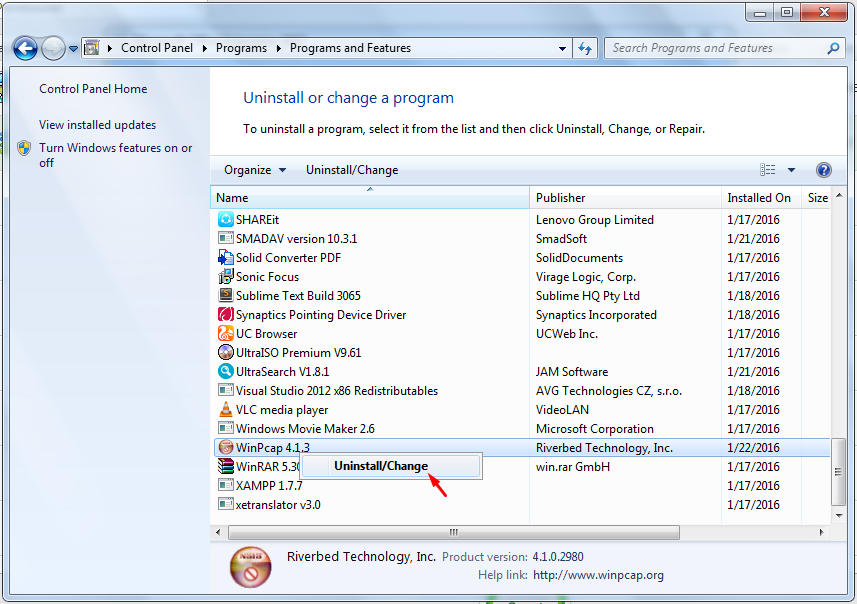Open the Help question mark icon

[x=823, y=169]
